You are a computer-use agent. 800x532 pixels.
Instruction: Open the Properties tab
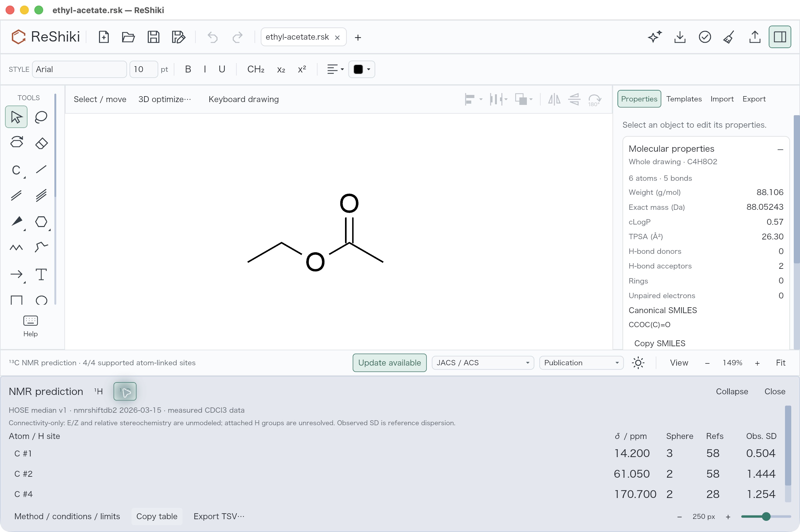639,99
